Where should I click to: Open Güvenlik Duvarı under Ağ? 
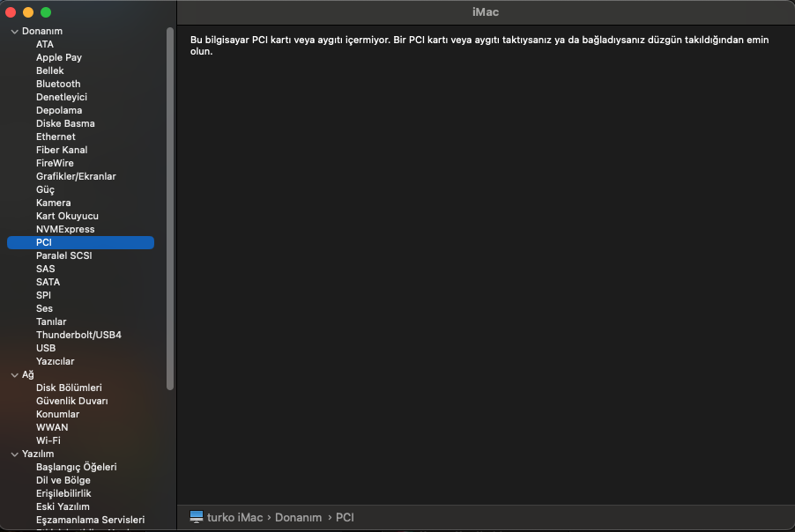pos(71,401)
